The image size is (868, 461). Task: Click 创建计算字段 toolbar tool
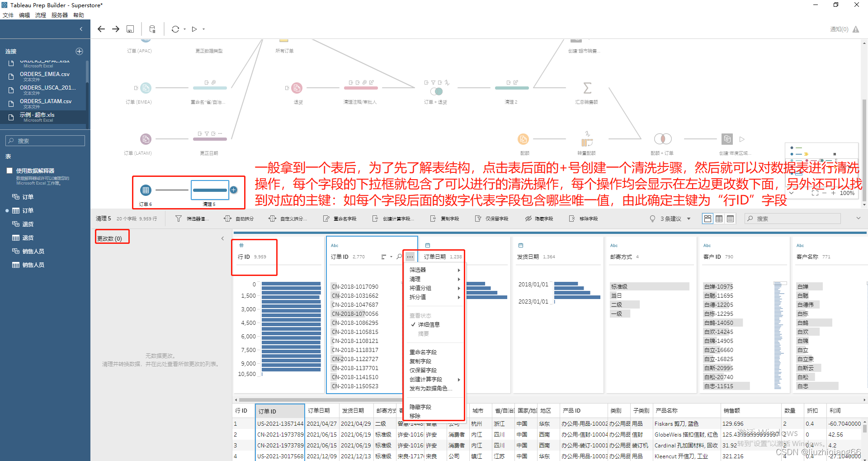[x=393, y=219]
